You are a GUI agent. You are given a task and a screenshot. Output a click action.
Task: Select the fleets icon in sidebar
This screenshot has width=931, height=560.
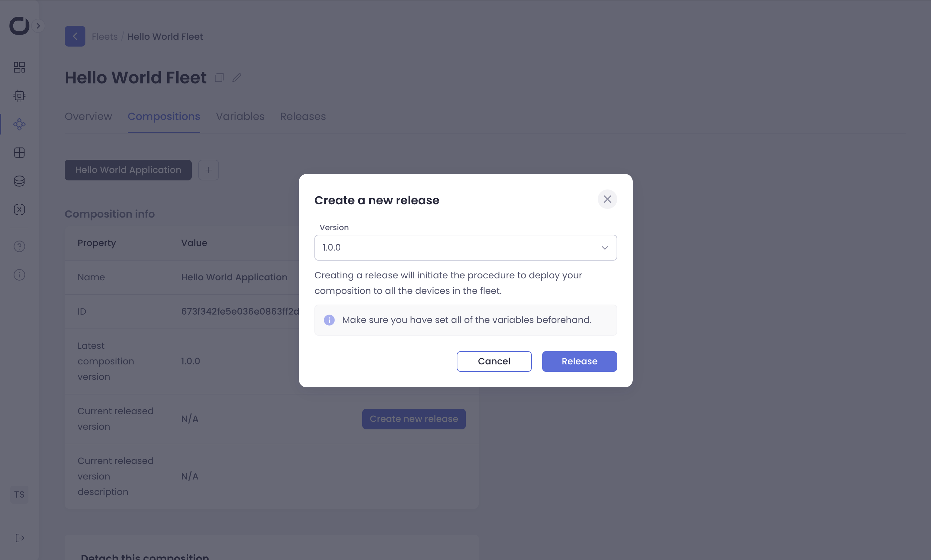[x=19, y=124]
